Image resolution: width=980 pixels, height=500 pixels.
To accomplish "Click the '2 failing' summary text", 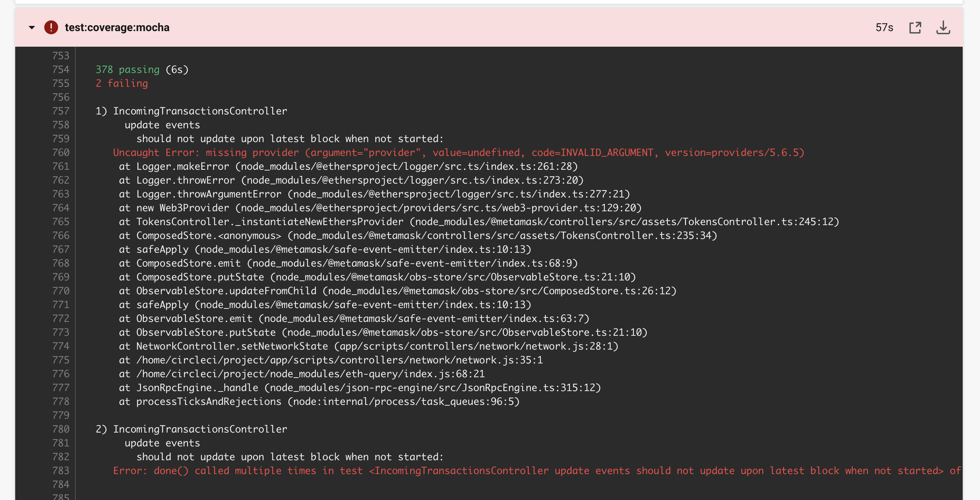I will coord(121,83).
